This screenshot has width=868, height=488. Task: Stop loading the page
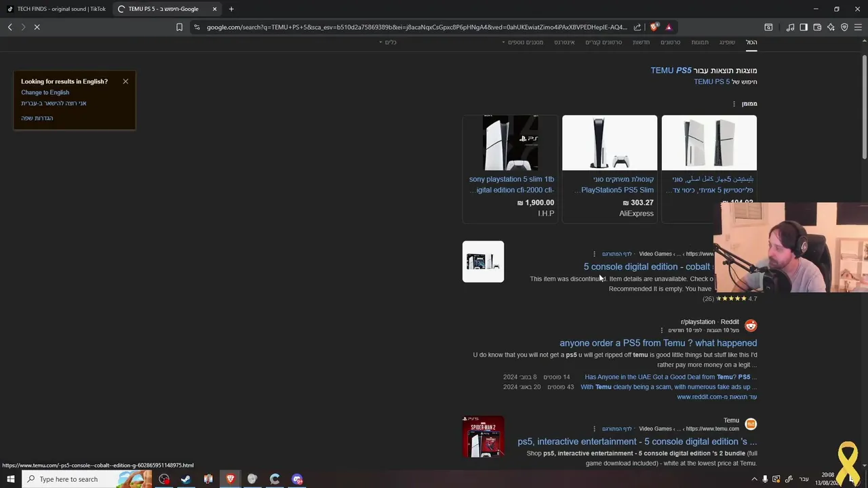(37, 27)
